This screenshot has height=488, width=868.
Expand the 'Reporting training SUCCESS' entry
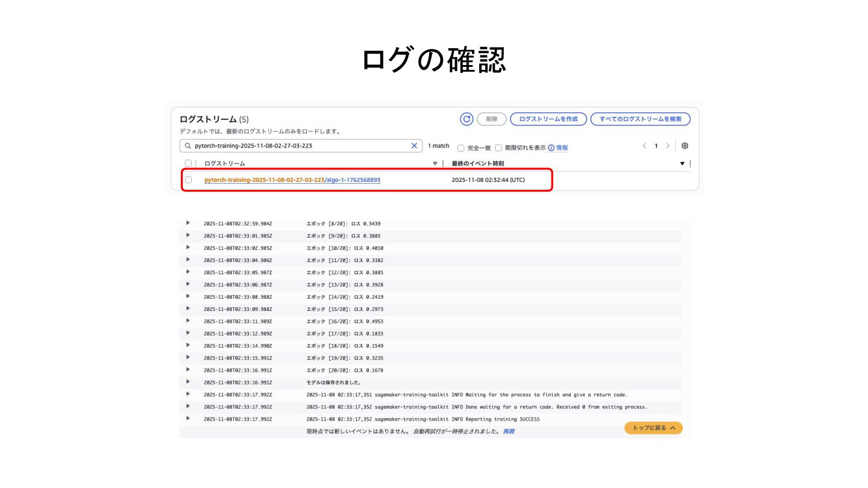pos(188,418)
